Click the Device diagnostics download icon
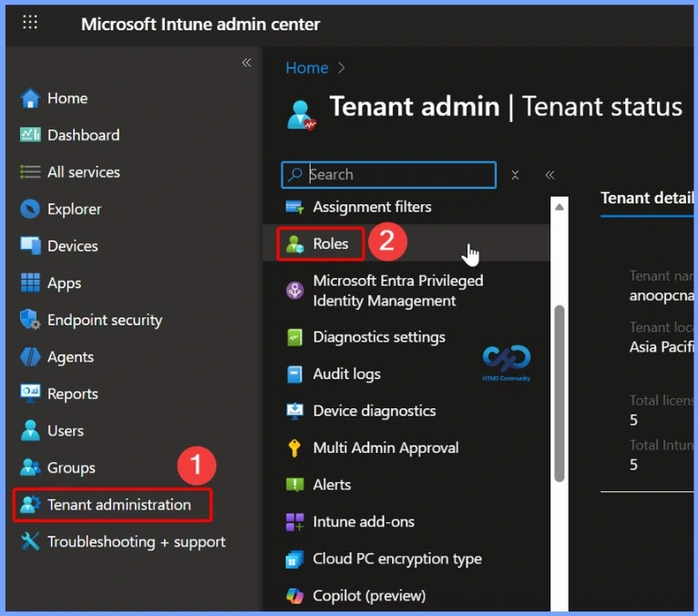This screenshot has width=698, height=616. coord(294,411)
